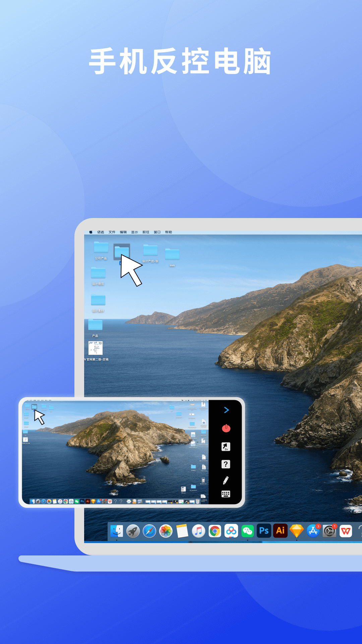Open the Apple menu logo

tap(91, 232)
